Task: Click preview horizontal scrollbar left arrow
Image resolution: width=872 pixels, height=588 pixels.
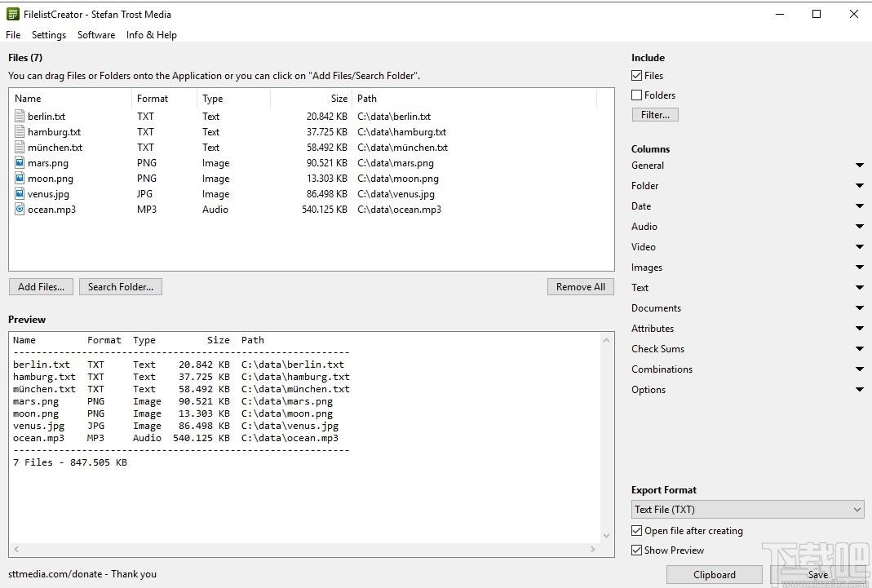Action: (16, 549)
